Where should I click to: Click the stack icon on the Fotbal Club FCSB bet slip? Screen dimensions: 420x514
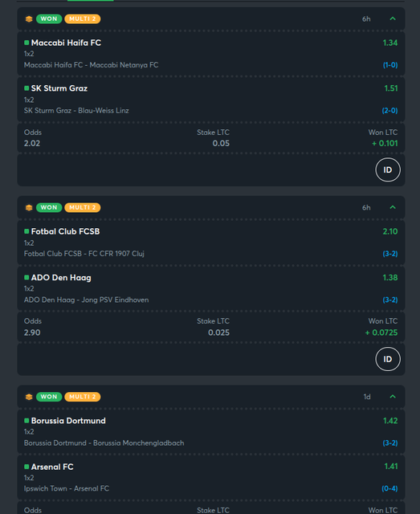(29, 207)
